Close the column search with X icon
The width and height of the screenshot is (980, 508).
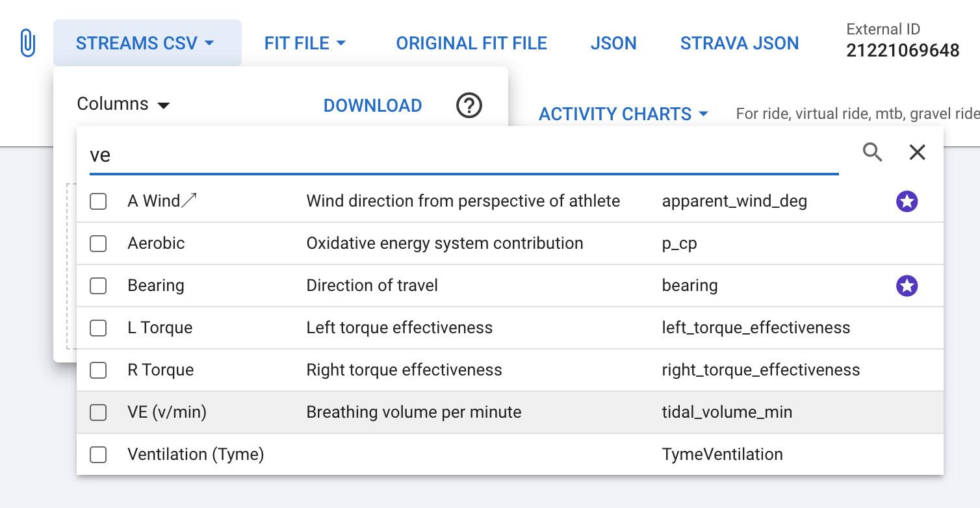pos(917,153)
